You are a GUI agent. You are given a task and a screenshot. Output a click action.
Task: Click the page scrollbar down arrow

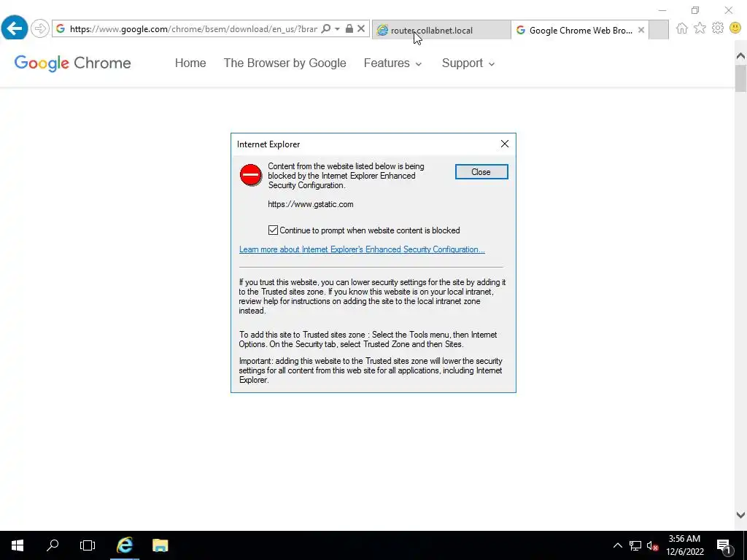tap(740, 515)
